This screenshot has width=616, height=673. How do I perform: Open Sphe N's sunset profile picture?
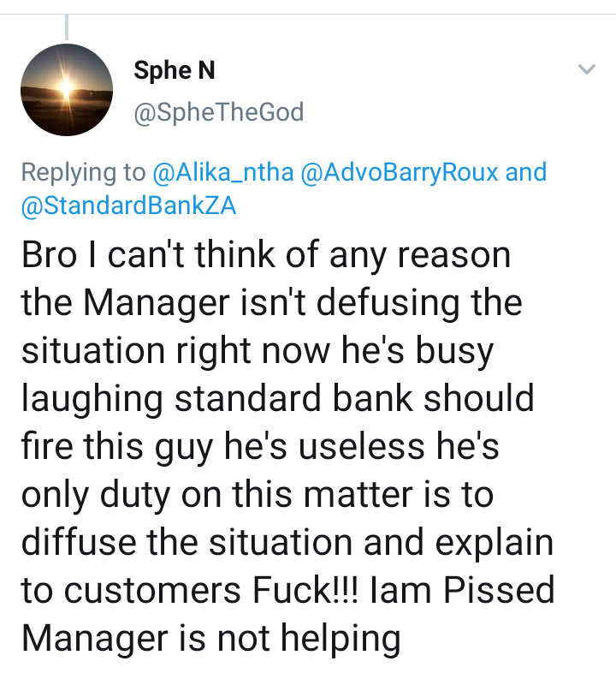tap(67, 90)
